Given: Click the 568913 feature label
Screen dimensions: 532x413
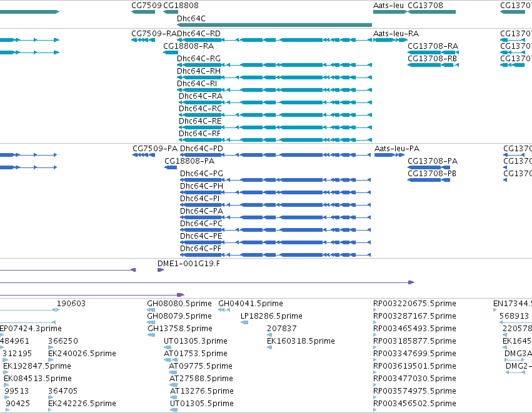Looking at the screenshot, I should [x=514, y=316].
